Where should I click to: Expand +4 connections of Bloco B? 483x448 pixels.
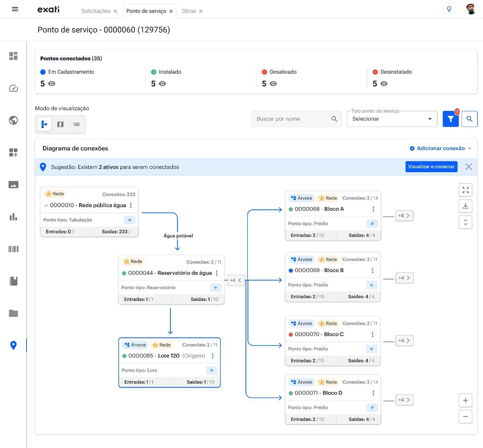(404, 278)
